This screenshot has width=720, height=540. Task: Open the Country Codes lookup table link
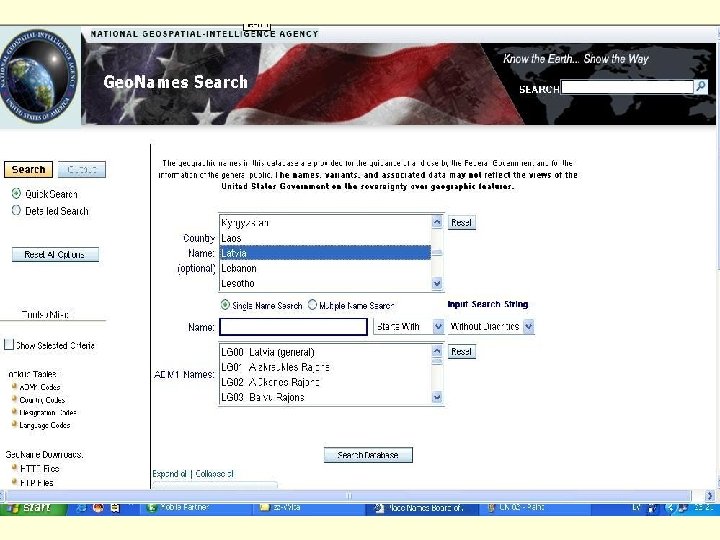42,400
